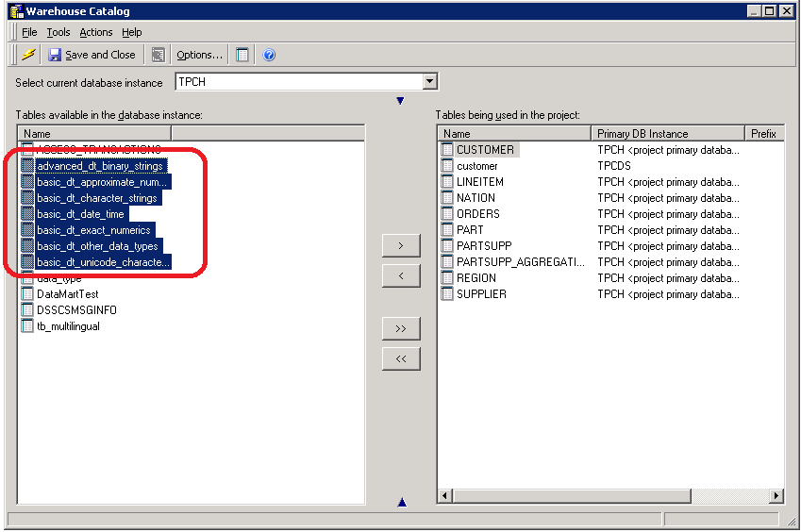Click the single right arrow add button

pos(401,245)
